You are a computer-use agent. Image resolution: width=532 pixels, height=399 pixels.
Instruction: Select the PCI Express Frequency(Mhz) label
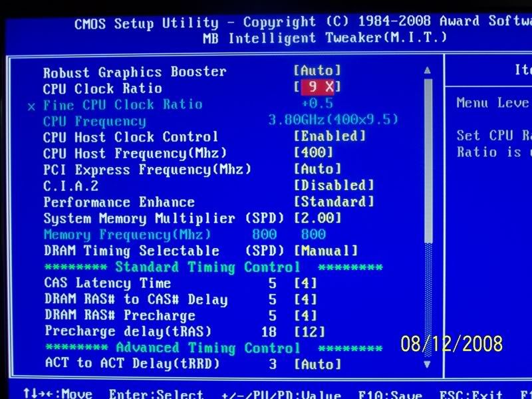[x=147, y=170]
